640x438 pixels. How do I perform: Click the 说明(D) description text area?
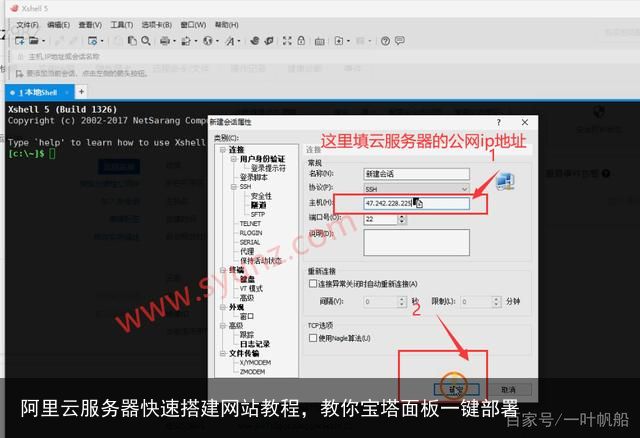[x=416, y=242]
